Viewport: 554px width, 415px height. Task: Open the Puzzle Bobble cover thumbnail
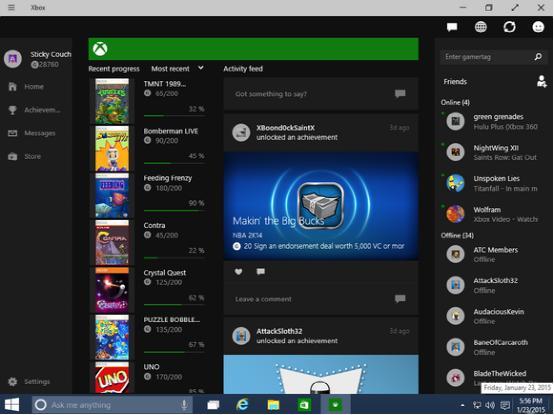point(112,337)
